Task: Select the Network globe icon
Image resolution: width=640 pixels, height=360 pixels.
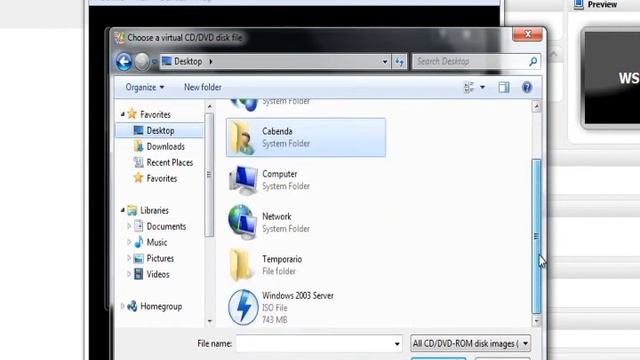Action: (x=243, y=222)
